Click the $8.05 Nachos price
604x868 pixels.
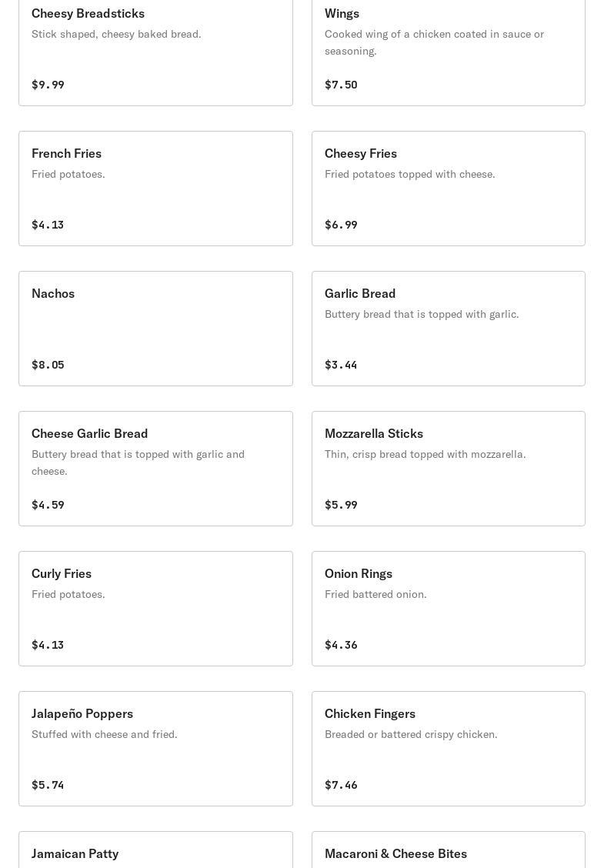pos(48,365)
